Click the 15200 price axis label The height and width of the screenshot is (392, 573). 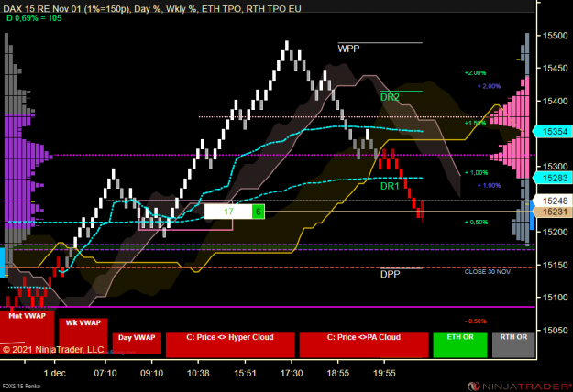(x=555, y=232)
